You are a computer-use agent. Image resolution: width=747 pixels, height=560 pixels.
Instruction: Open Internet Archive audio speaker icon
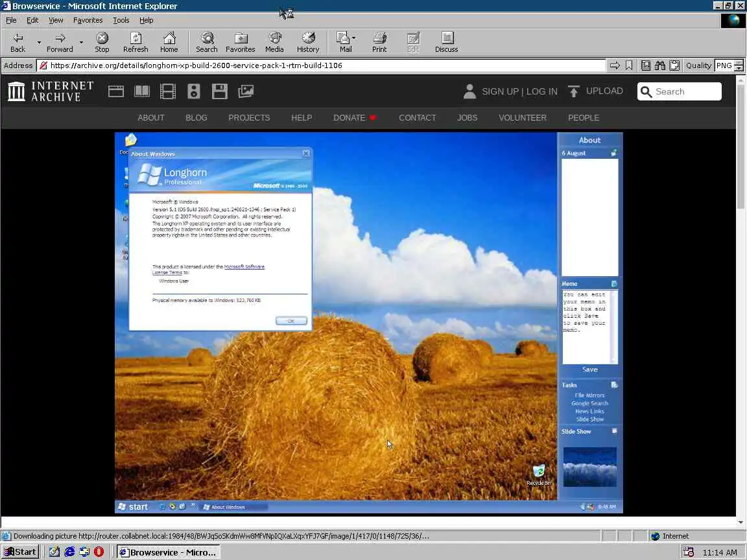194,91
